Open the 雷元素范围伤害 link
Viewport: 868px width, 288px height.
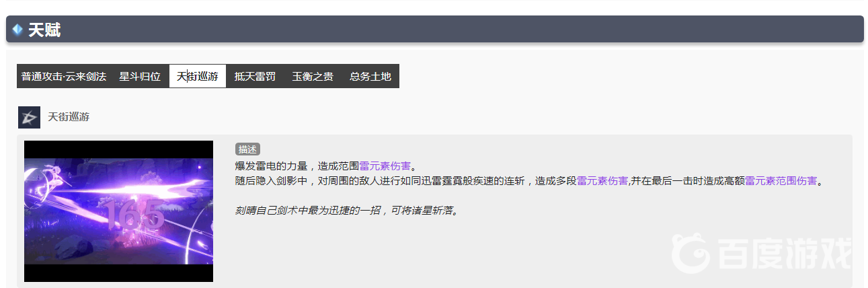tap(781, 181)
